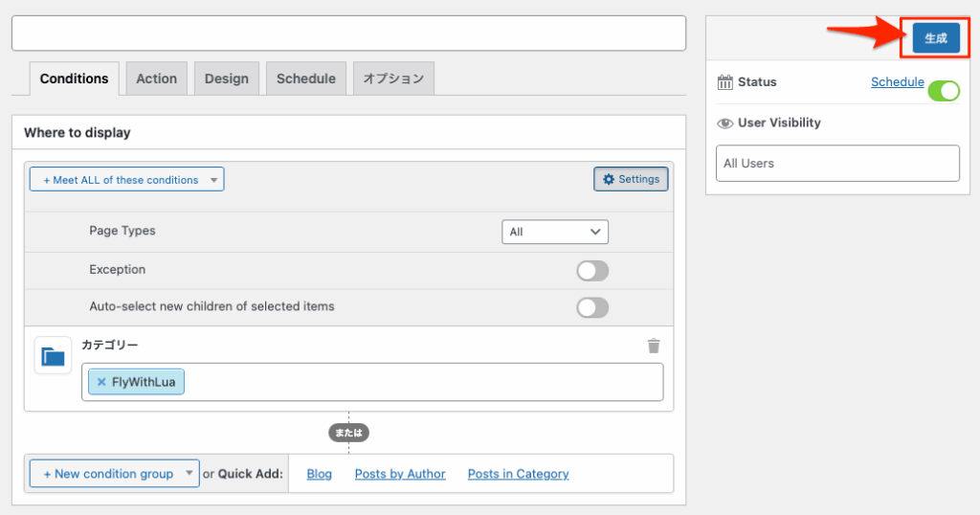This screenshot has height=515, width=980.
Task: Click the Page Types label
Action: [122, 231]
